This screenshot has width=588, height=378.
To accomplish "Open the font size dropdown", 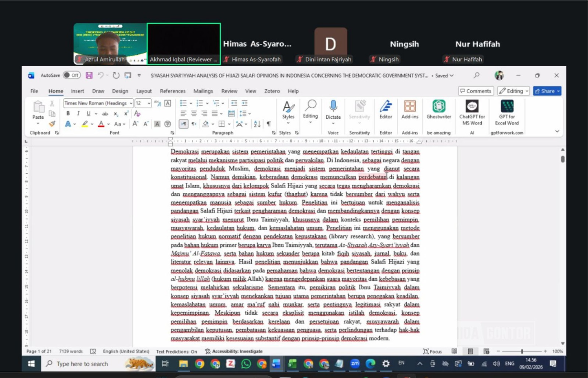I will [x=149, y=103].
